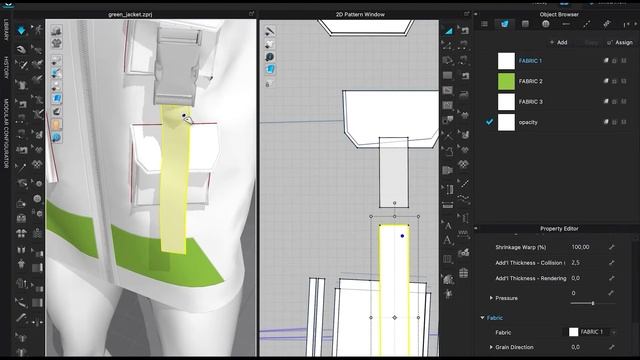Image resolution: width=640 pixels, height=360 pixels.
Task: Toggle orange avatar skin icon in 3D view
Action: click(x=56, y=124)
